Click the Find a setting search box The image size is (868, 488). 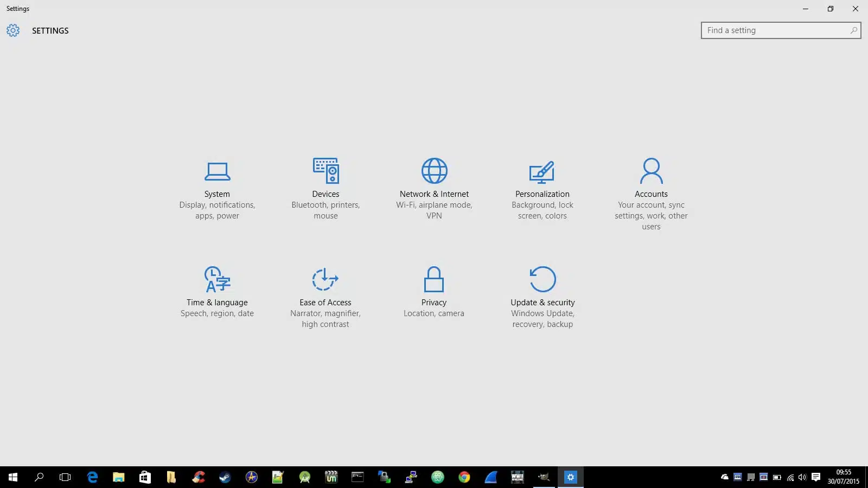point(776,30)
